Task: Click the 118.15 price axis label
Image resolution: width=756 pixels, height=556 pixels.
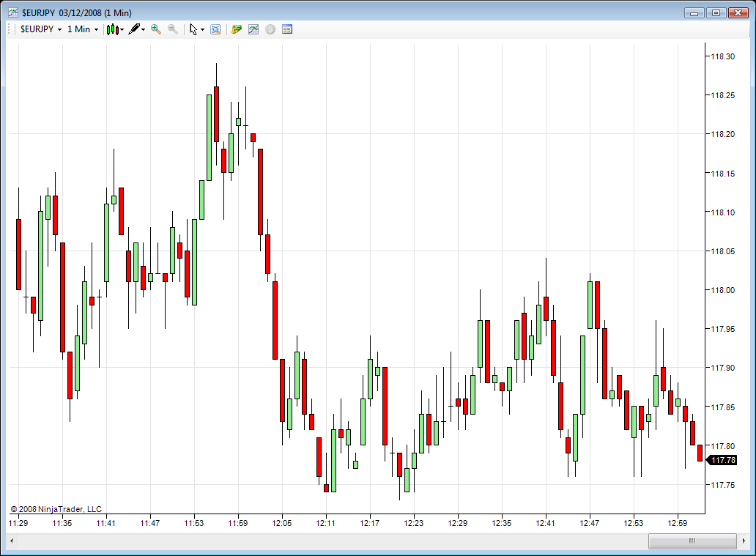Action: pyautogui.click(x=723, y=173)
